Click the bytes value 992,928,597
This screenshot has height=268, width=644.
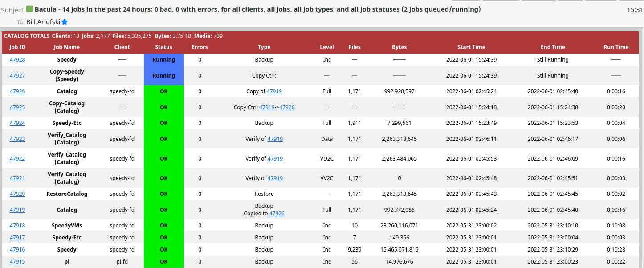pyautogui.click(x=399, y=91)
